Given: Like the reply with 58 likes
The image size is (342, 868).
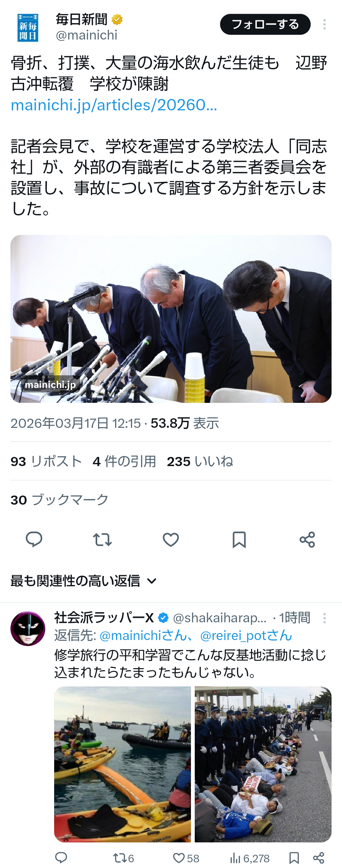Looking at the screenshot, I should pos(186,858).
